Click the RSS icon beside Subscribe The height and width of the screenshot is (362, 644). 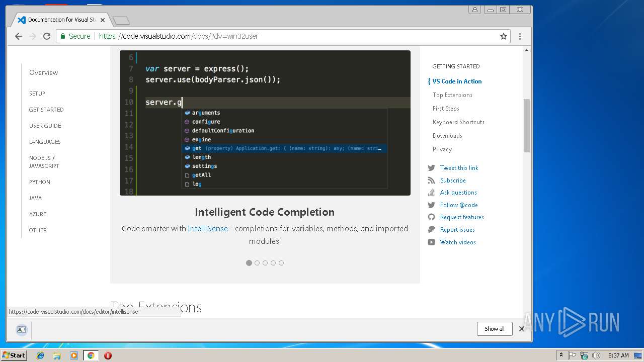tap(431, 180)
